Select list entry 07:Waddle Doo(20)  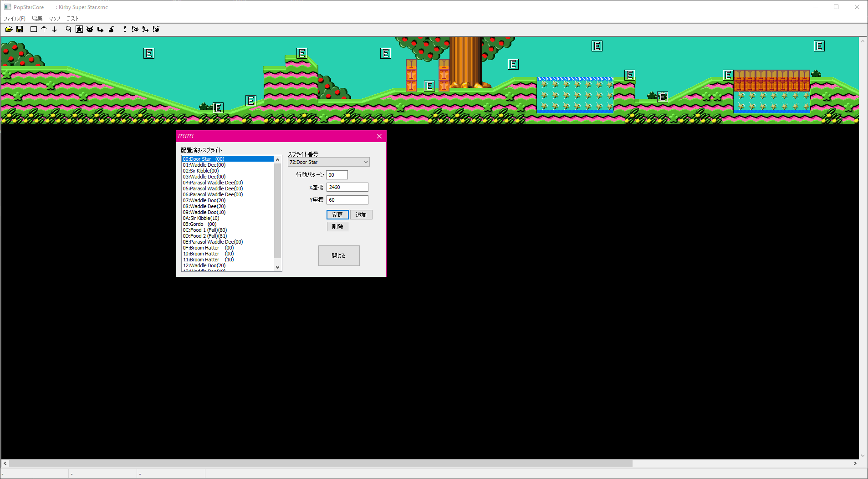pos(228,200)
